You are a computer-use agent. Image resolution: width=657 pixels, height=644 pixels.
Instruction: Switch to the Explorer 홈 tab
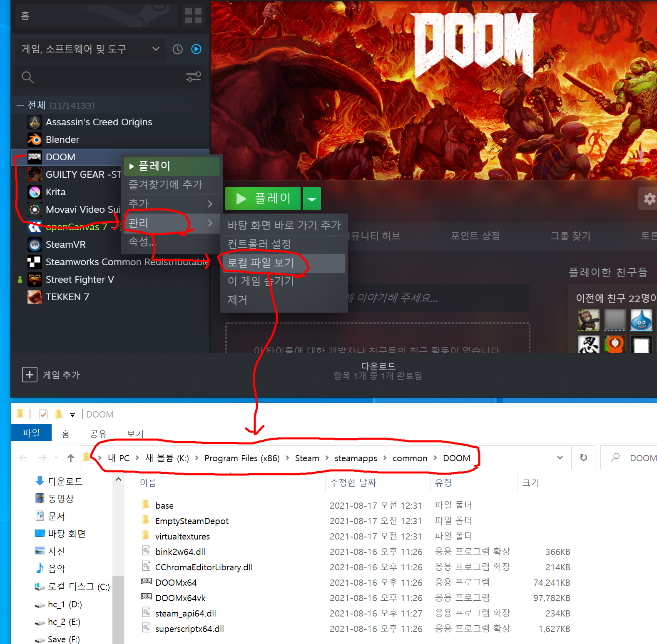65,434
